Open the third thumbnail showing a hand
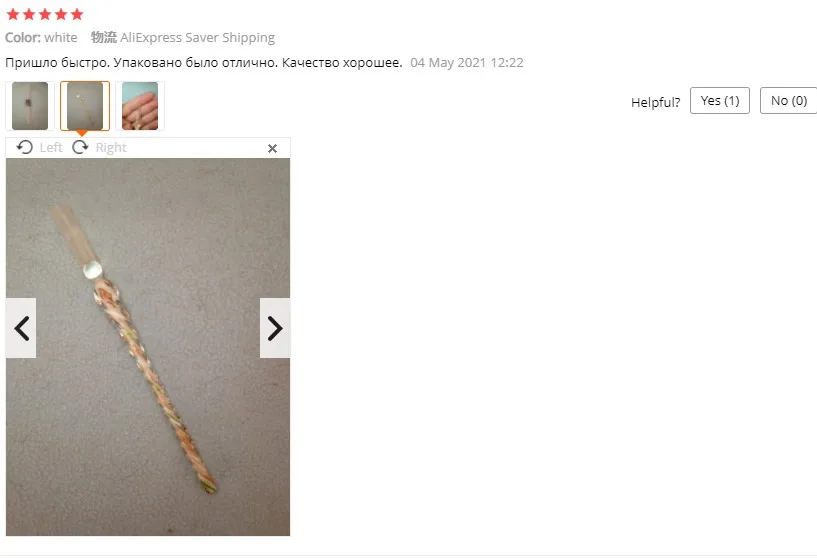Viewport: 817px width, 558px height. 140,106
